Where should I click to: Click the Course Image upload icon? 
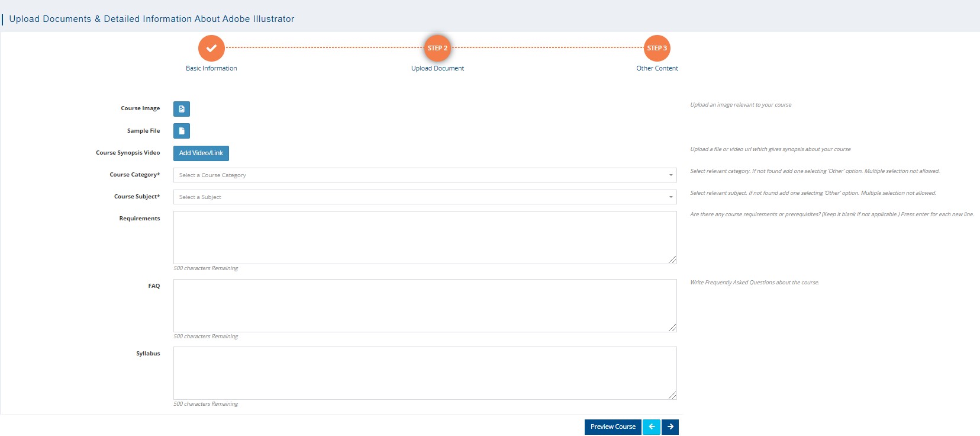click(182, 109)
